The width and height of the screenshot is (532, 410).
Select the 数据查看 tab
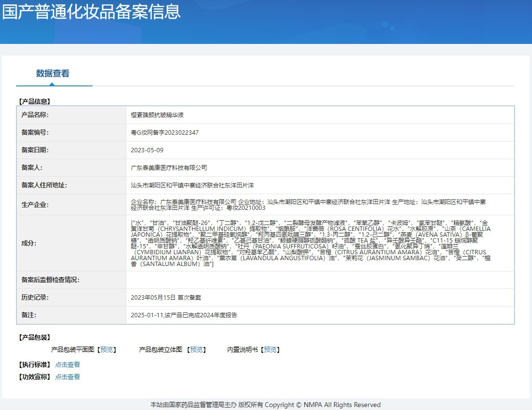click(53, 73)
